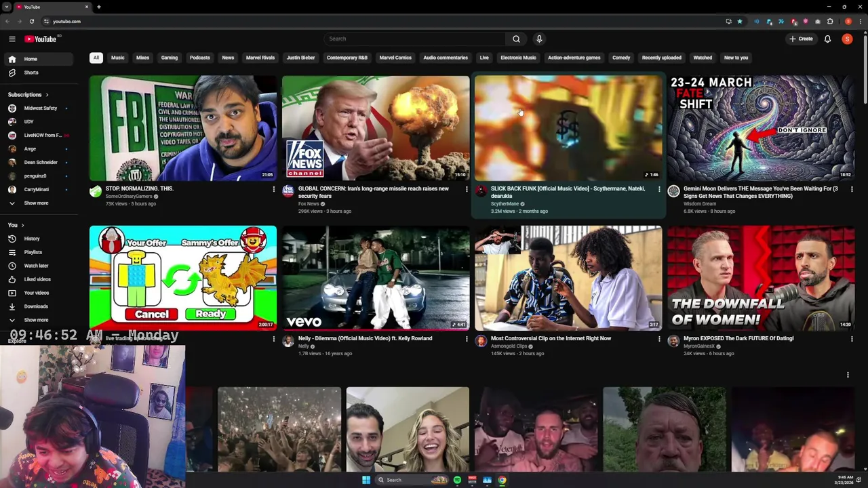Open the notifications bell

tap(827, 39)
